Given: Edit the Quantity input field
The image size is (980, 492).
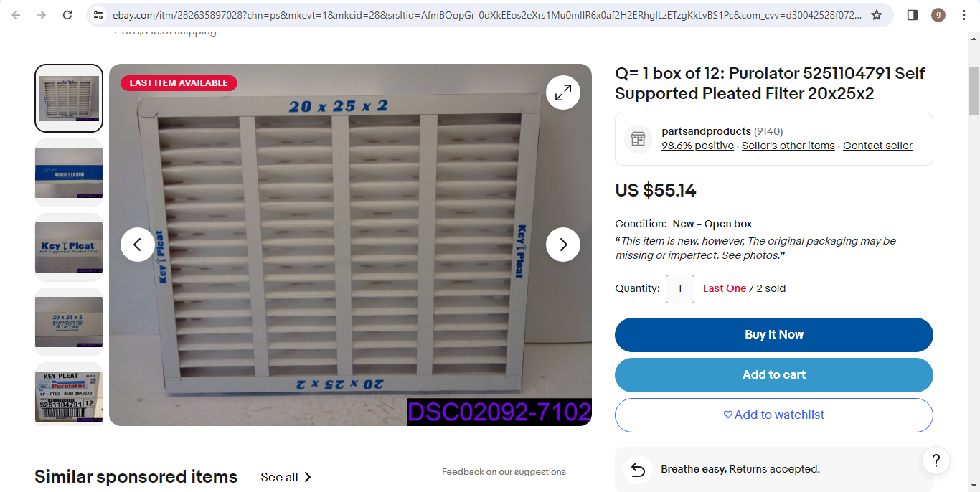Looking at the screenshot, I should 680,289.
